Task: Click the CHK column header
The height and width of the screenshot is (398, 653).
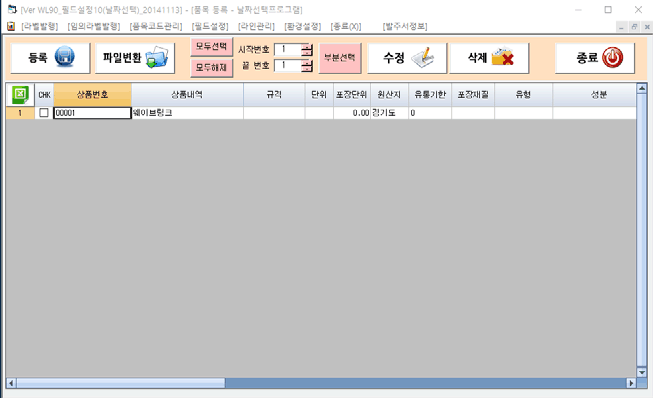Action: click(x=44, y=95)
